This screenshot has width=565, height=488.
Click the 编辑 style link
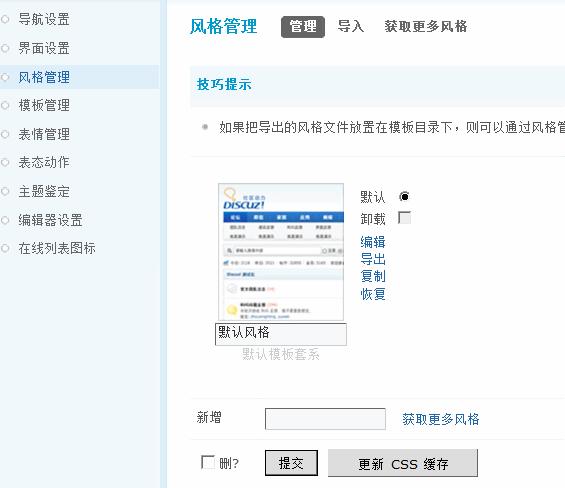(373, 242)
